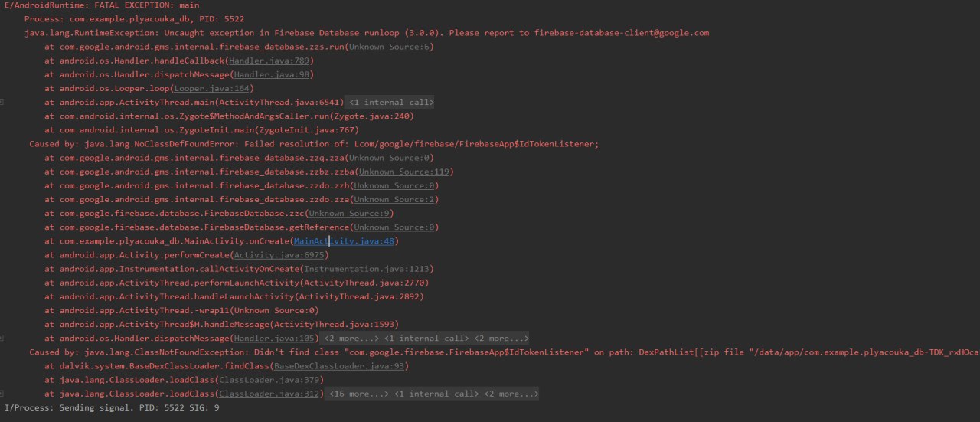Navigate to Instrumentation.java:1213
980x422 pixels.
coord(366,269)
